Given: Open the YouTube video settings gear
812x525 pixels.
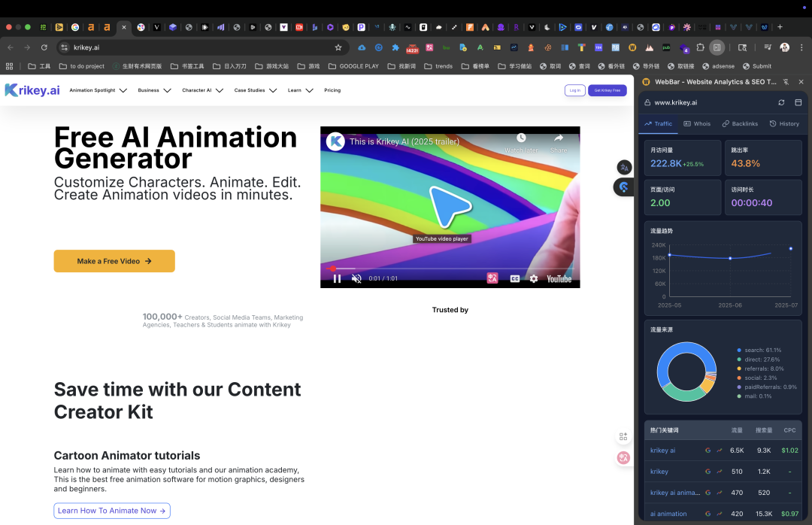Looking at the screenshot, I should pyautogui.click(x=533, y=279).
